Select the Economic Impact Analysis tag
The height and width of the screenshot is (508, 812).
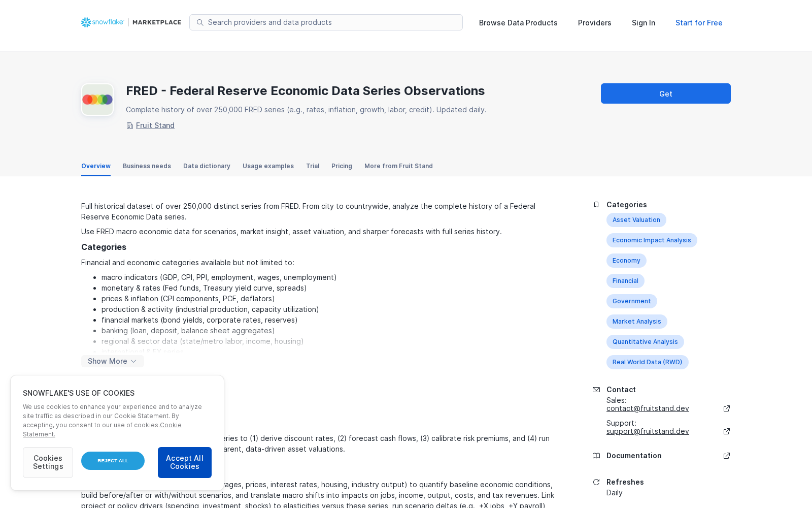(x=652, y=240)
